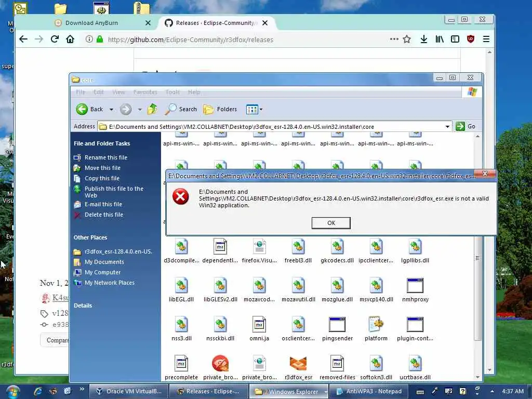Select the freebl3.dll file icon

click(298, 246)
